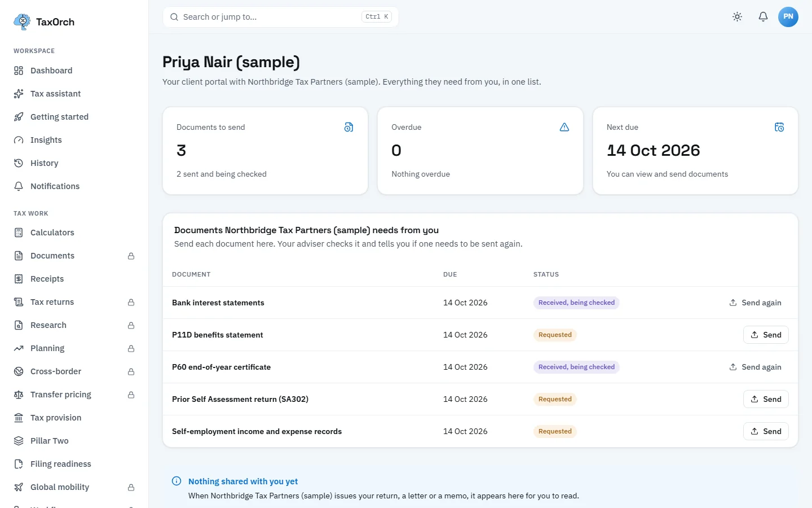812x508 pixels.
Task: Click the lock icon beside Tax returns
Action: (131, 303)
